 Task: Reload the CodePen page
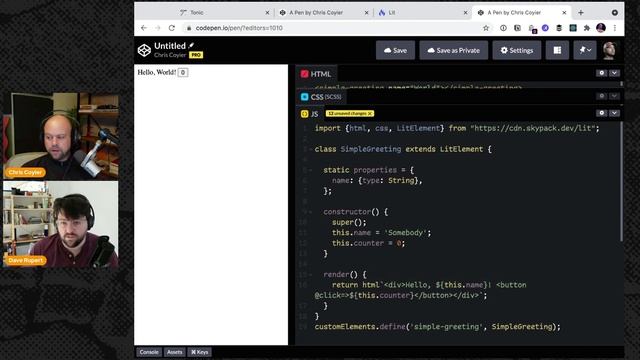click(172, 28)
